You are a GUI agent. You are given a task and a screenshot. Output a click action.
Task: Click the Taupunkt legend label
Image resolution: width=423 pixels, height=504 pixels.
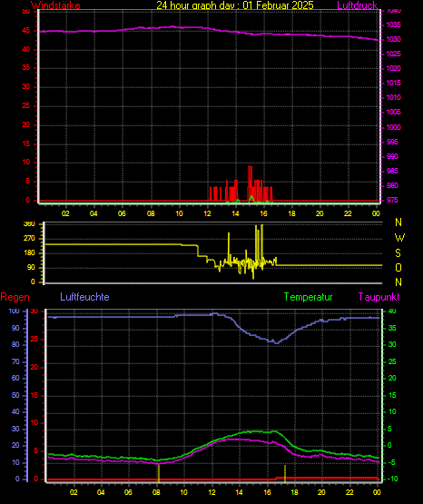click(x=379, y=297)
